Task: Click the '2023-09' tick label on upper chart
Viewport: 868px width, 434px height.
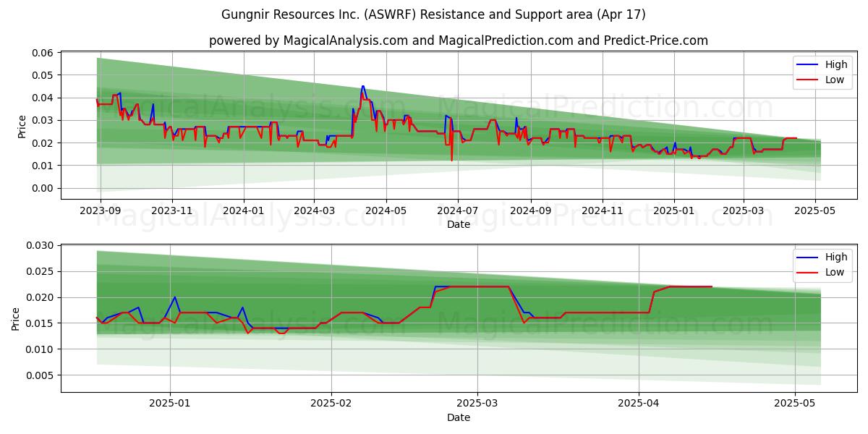Action: [100, 210]
